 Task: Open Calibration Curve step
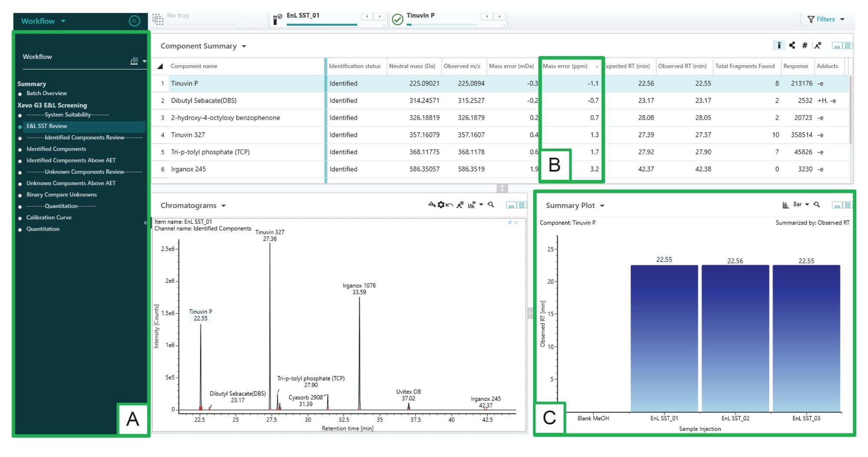tap(49, 218)
